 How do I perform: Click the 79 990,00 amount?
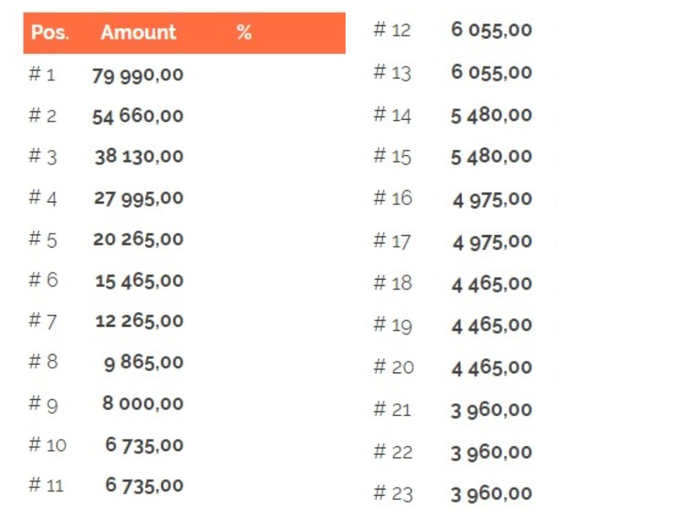[x=138, y=75]
